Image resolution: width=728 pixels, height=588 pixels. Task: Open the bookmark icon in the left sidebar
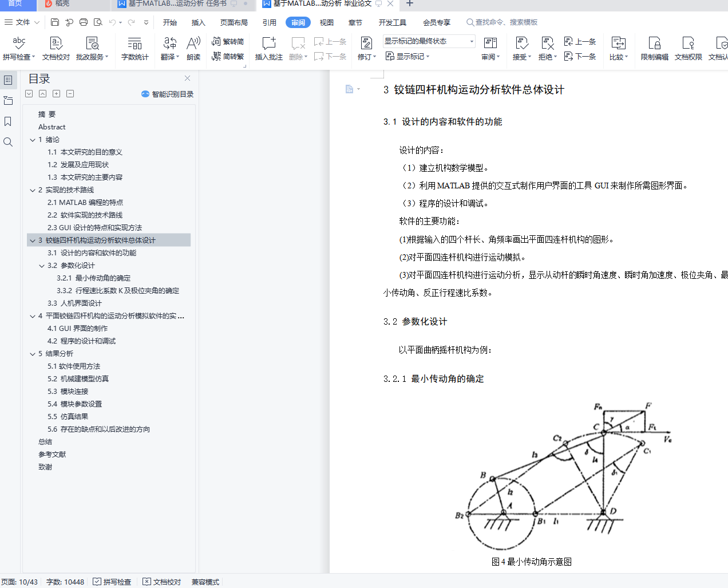point(8,121)
